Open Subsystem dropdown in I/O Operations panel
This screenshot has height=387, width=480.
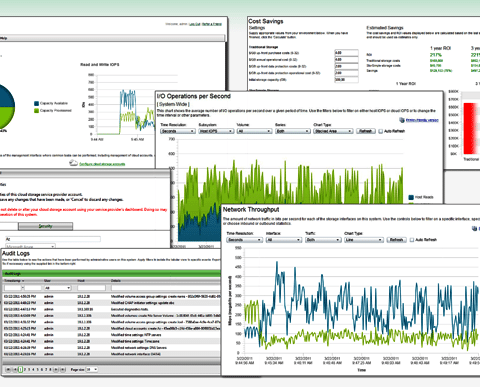[x=216, y=131]
